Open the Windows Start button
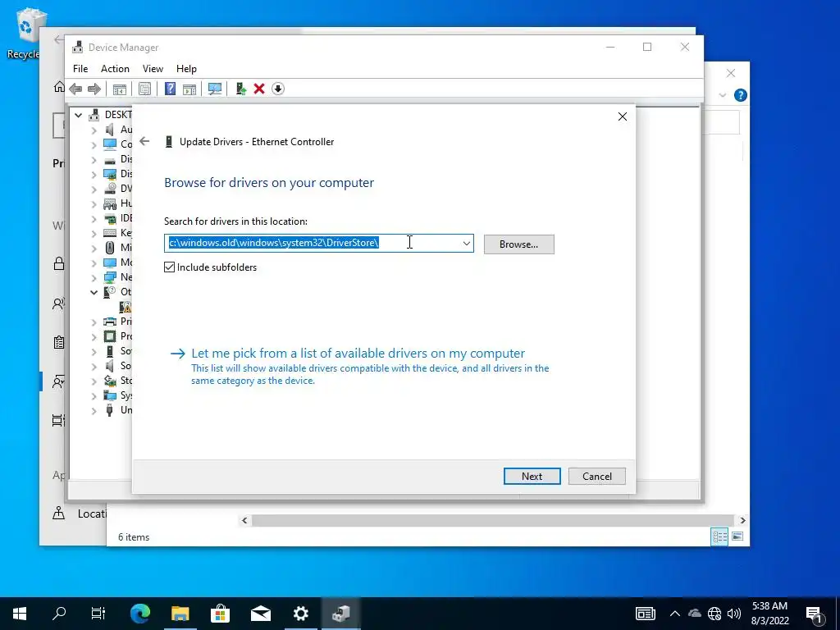840x630 pixels. pos(20,614)
